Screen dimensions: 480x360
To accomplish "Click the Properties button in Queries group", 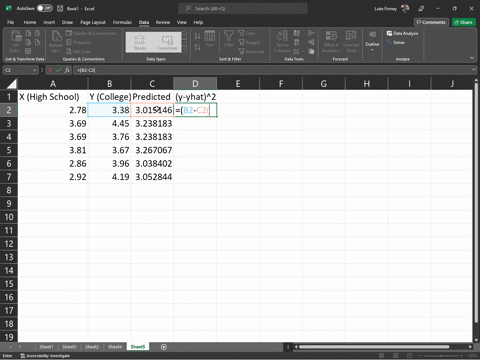I will coord(79,42).
